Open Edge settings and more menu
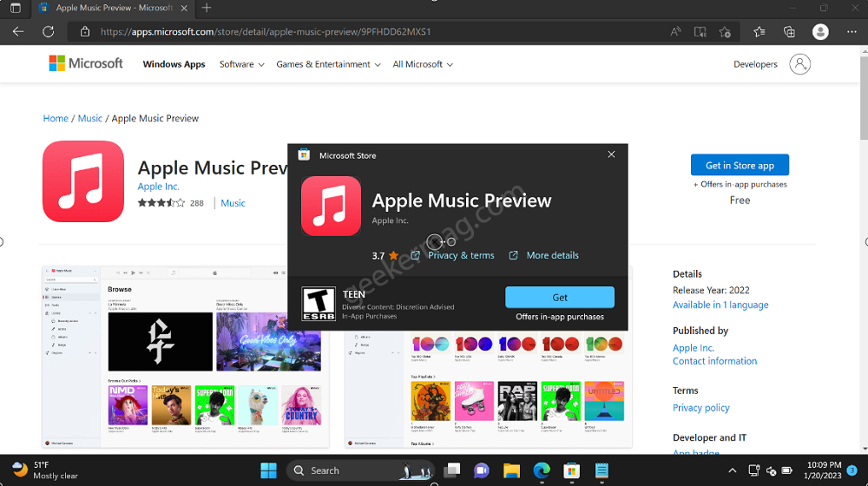Screen dimensions: 868x486 [852, 31]
